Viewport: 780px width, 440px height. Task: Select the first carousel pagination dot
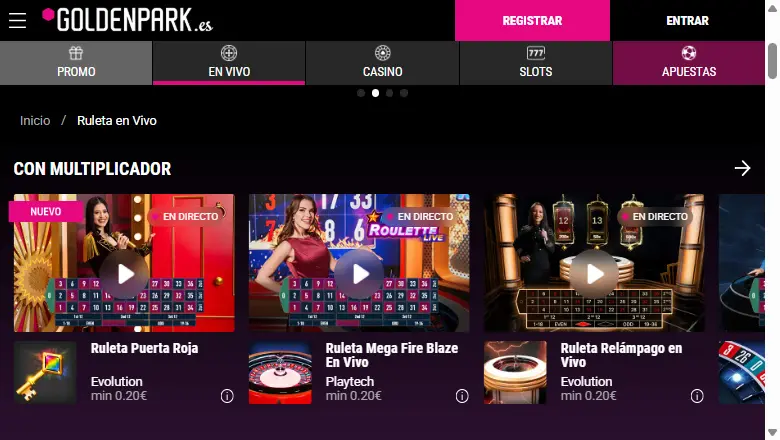361,93
